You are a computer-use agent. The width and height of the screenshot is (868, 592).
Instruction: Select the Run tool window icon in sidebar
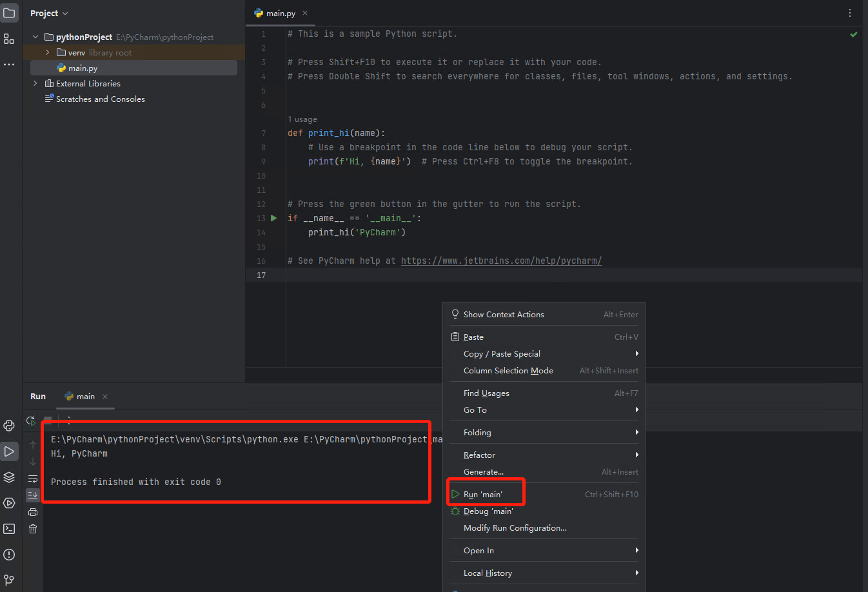point(9,451)
